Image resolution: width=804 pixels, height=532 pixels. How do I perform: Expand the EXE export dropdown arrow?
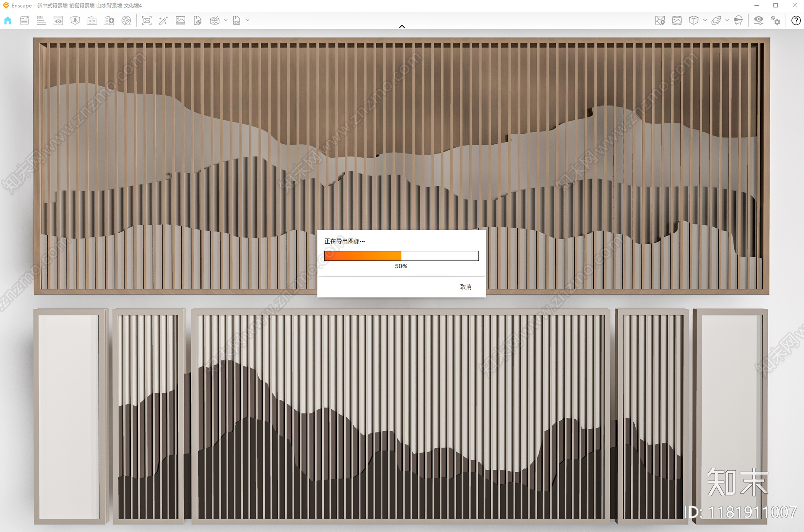tap(247, 21)
